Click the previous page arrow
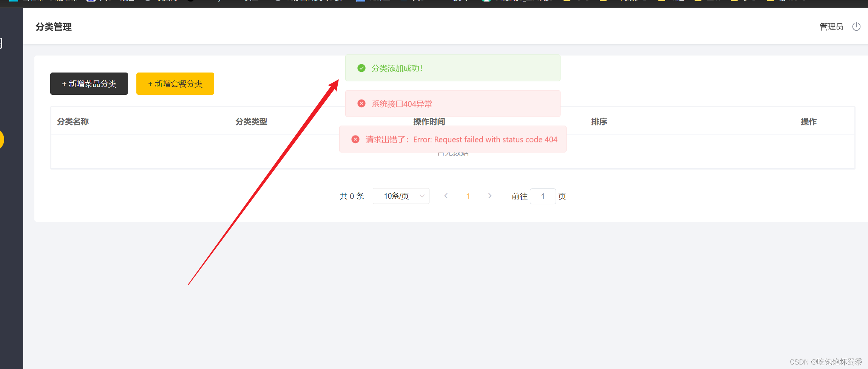This screenshot has width=868, height=369. [446, 196]
